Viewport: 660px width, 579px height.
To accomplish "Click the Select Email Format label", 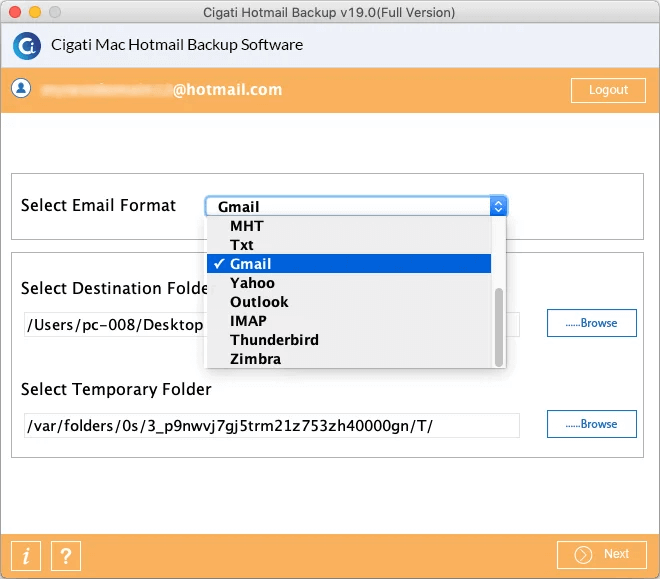I will (98, 205).
